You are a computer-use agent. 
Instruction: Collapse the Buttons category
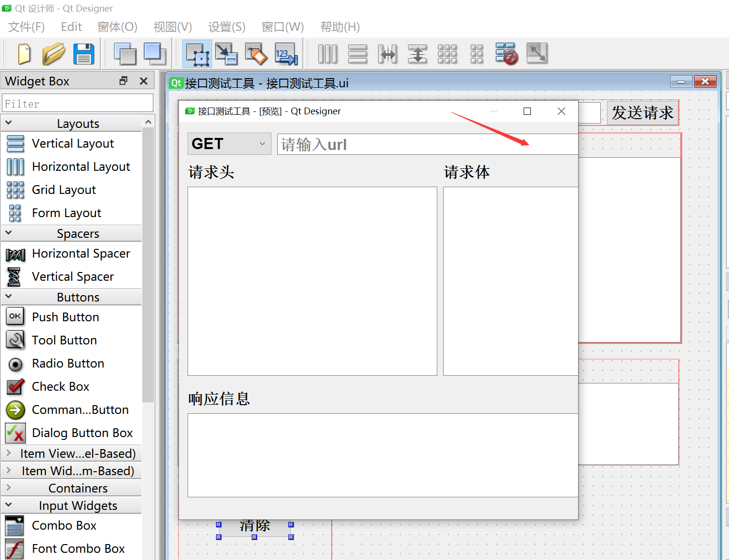pos(71,297)
